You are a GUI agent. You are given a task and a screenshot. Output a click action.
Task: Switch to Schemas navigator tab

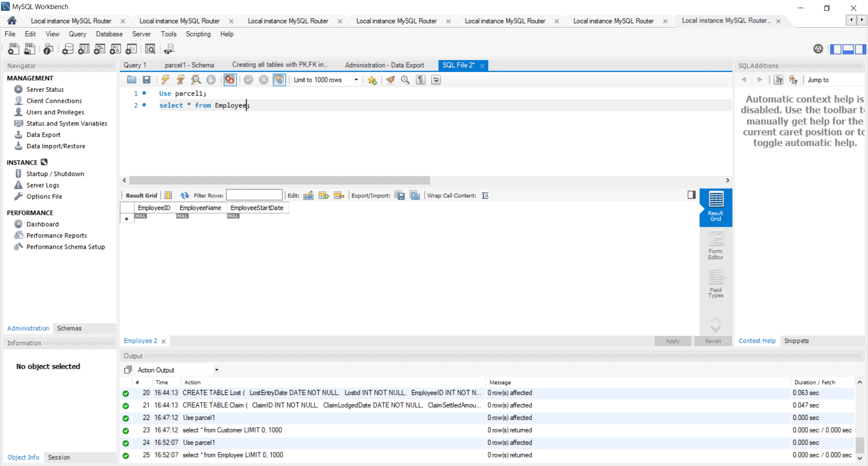pos(69,328)
